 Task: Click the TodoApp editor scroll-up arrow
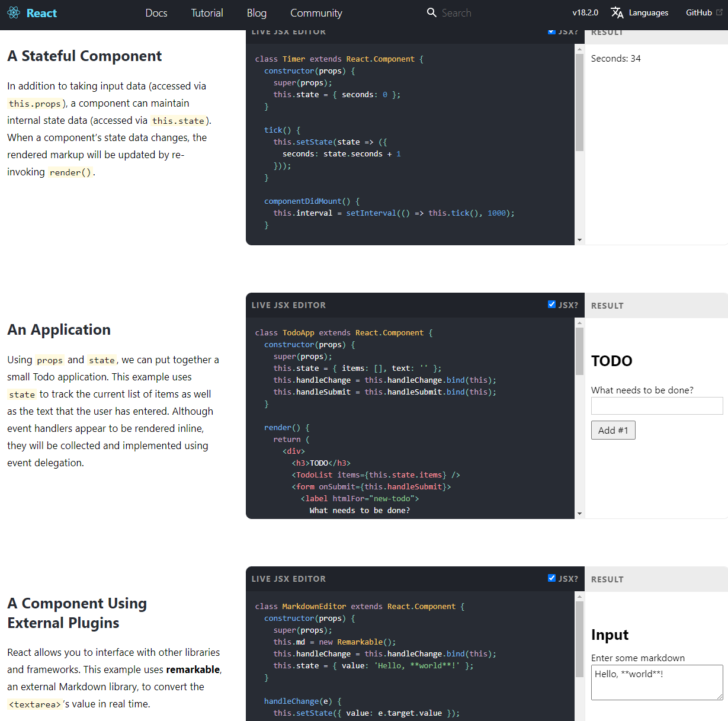(579, 323)
